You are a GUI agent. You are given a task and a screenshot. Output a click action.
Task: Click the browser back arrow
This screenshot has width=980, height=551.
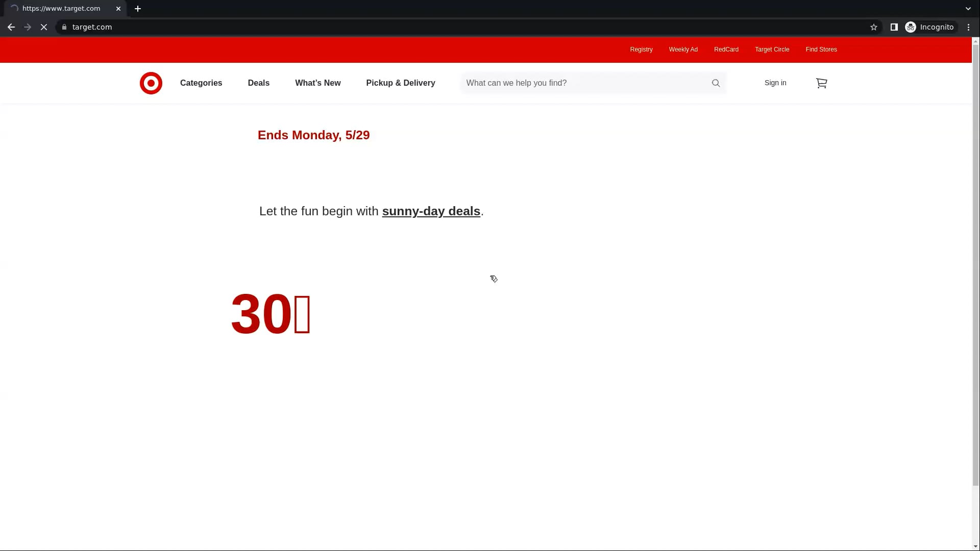tap(11, 27)
